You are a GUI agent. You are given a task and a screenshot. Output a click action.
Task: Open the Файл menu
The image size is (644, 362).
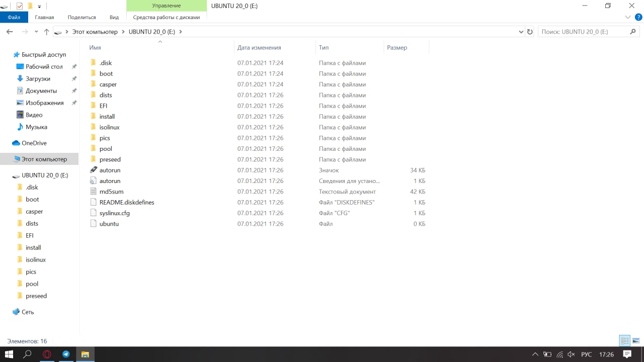pyautogui.click(x=14, y=17)
